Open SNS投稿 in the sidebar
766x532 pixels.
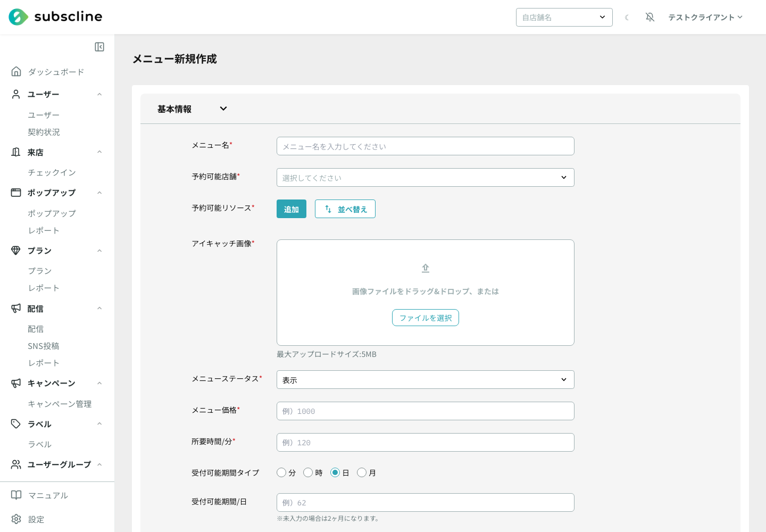tap(44, 346)
